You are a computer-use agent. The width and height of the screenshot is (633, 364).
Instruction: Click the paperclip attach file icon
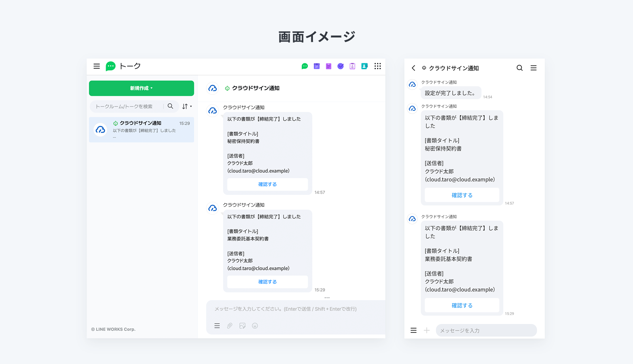(x=229, y=326)
